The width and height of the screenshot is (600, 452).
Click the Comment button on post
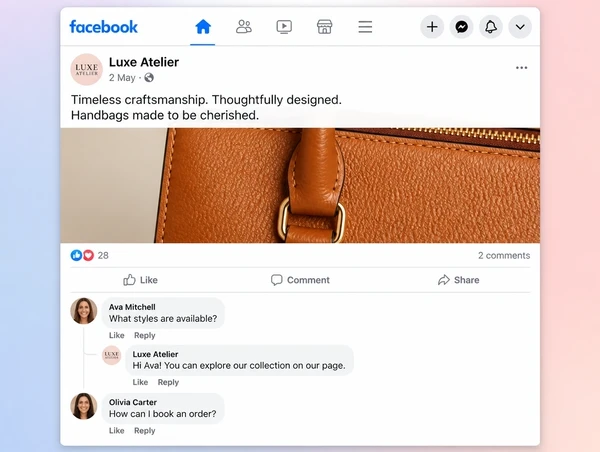[x=300, y=280]
